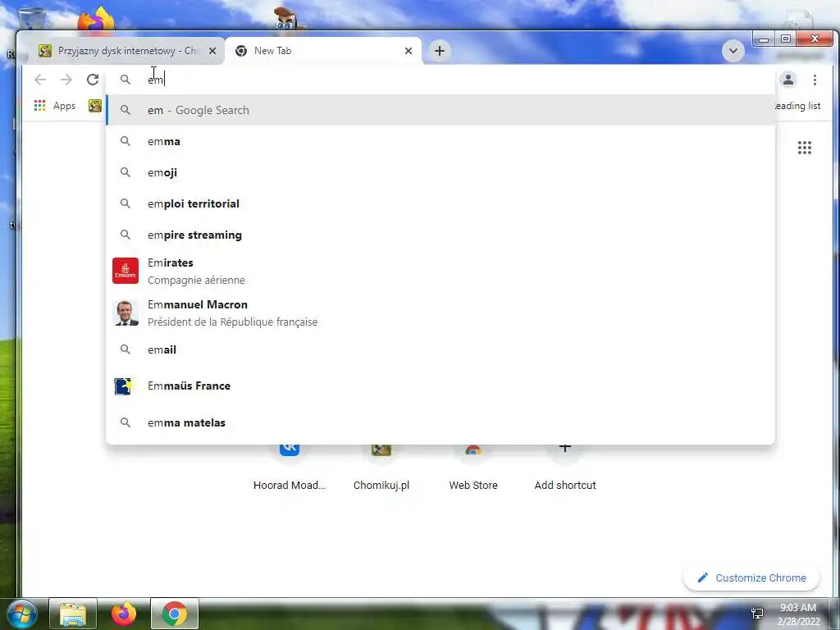Open the Recycle Bin desktop icon
840x630 pixels.
coord(31,17)
